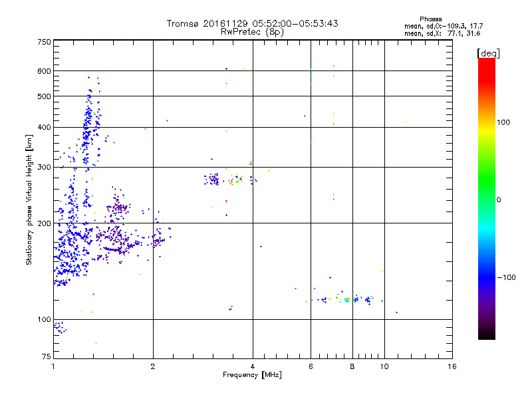Click the x-axis tick label '2'
532x399 pixels.
point(153,366)
